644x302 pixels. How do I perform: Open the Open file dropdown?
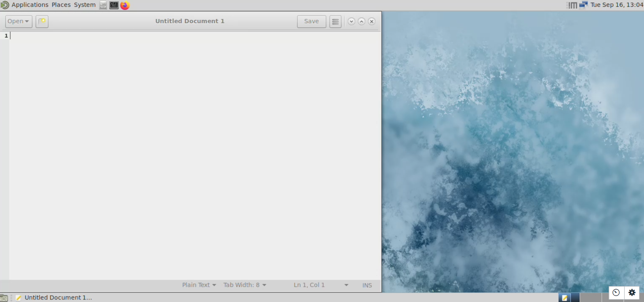click(x=19, y=21)
